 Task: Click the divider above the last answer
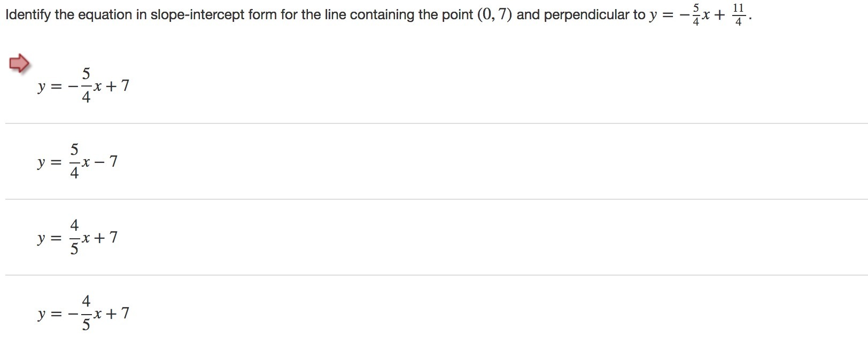point(437,275)
